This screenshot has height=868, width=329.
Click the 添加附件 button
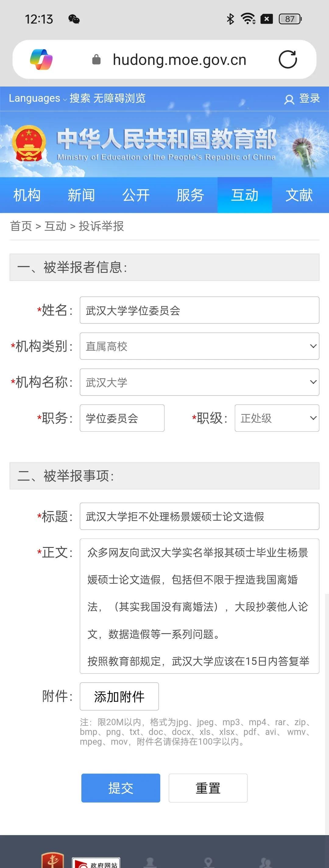point(119,697)
